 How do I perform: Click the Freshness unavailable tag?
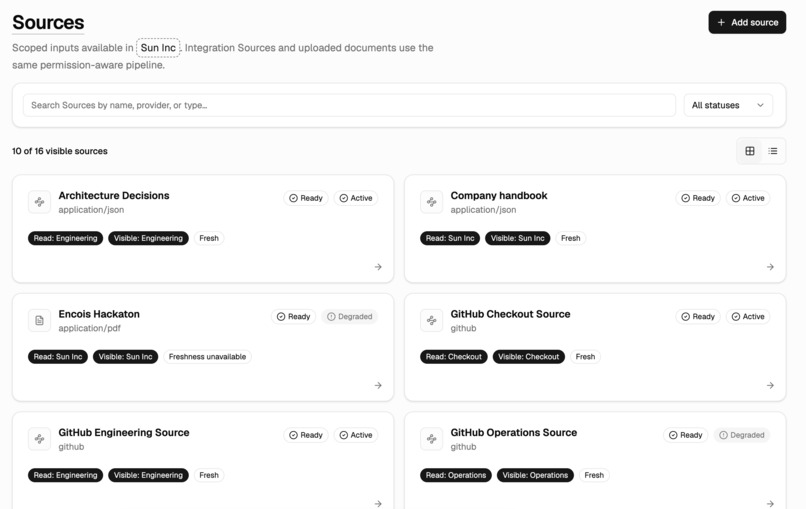pos(207,356)
